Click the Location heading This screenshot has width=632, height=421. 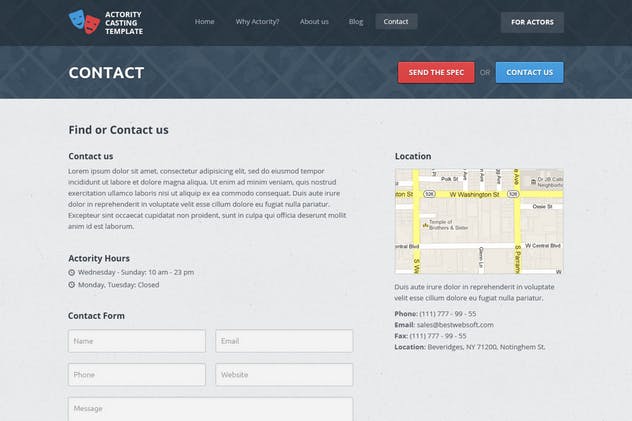click(413, 156)
